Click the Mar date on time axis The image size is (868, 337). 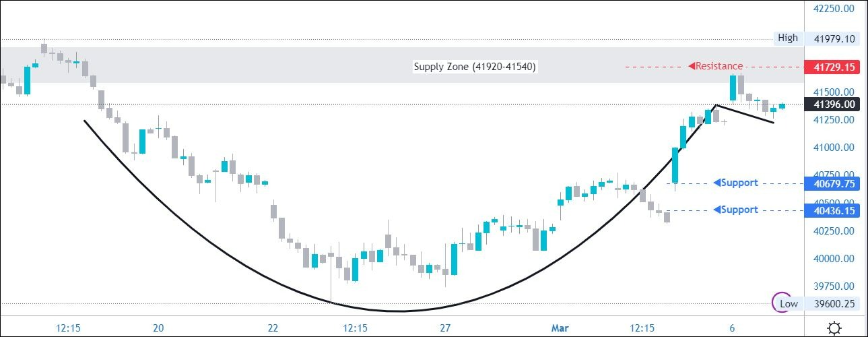point(560,328)
